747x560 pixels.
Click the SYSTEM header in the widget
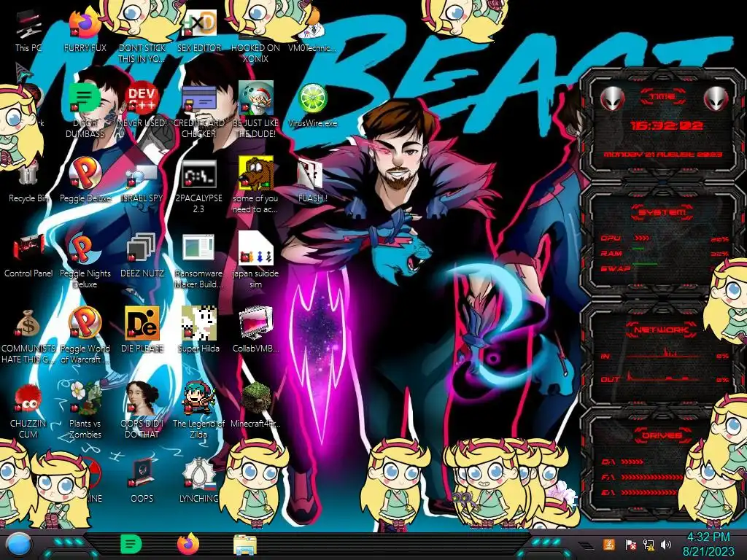click(x=662, y=212)
